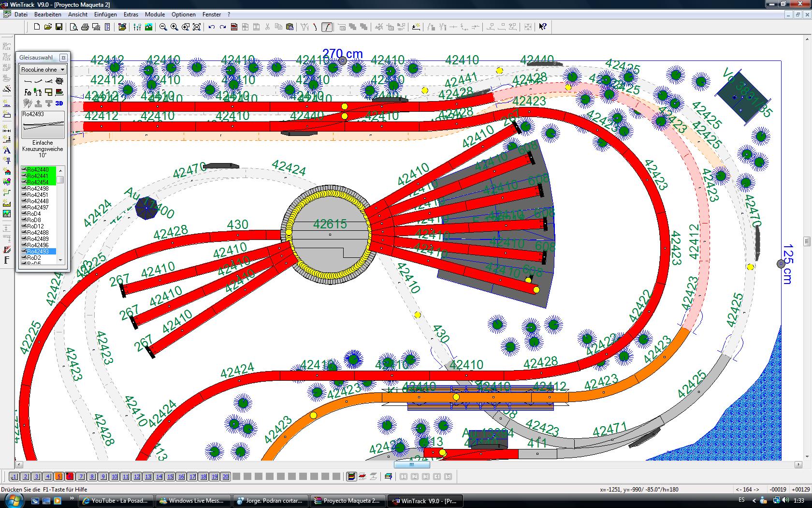The height and width of the screenshot is (508, 812).
Task: Select turntable category in Gleisauswahl
Action: coord(59,81)
